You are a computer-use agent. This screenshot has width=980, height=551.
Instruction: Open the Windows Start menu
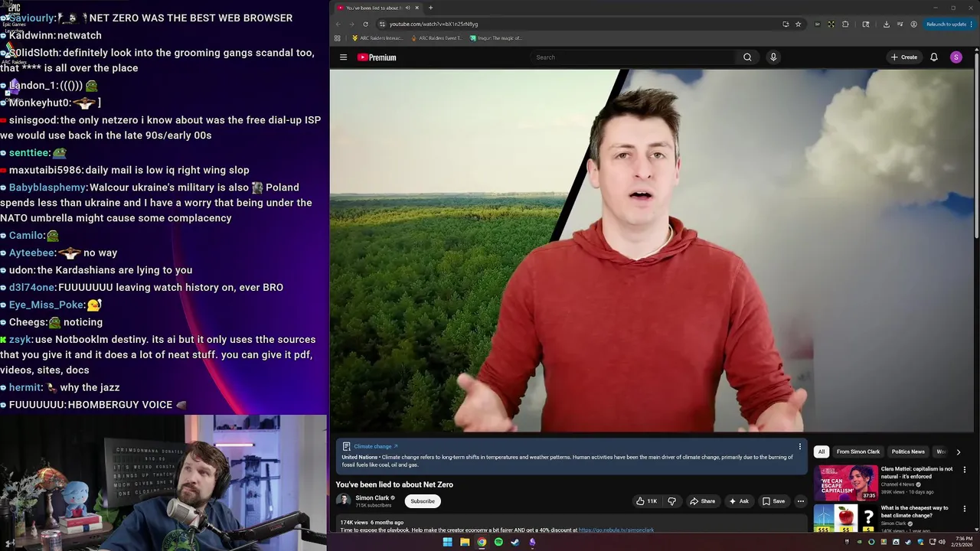point(447,542)
